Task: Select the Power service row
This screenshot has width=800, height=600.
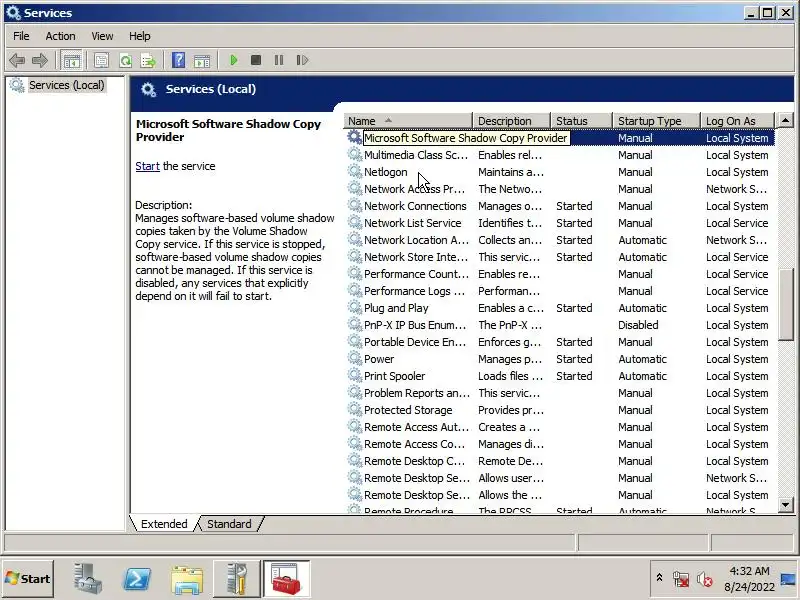Action: point(560,359)
